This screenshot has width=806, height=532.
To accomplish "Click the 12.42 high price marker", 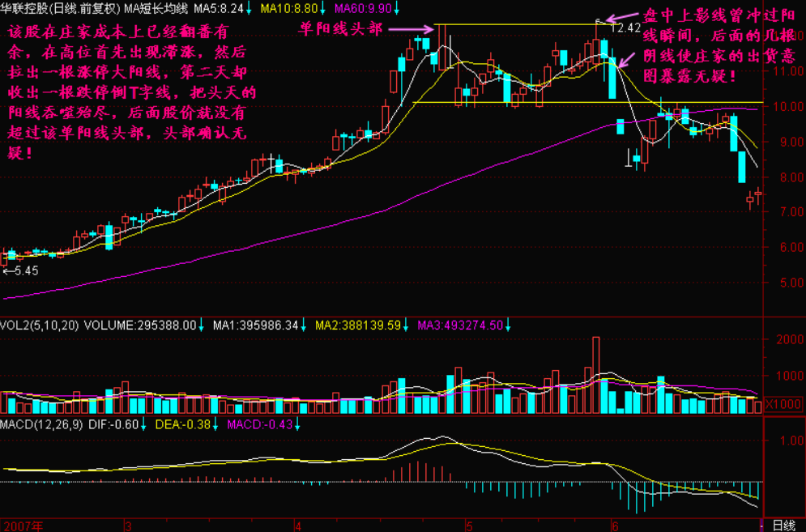I will click(625, 28).
